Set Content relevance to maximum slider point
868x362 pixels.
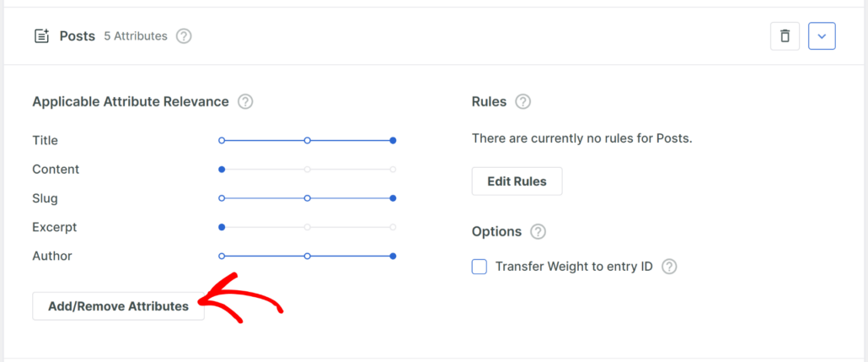[x=393, y=170]
